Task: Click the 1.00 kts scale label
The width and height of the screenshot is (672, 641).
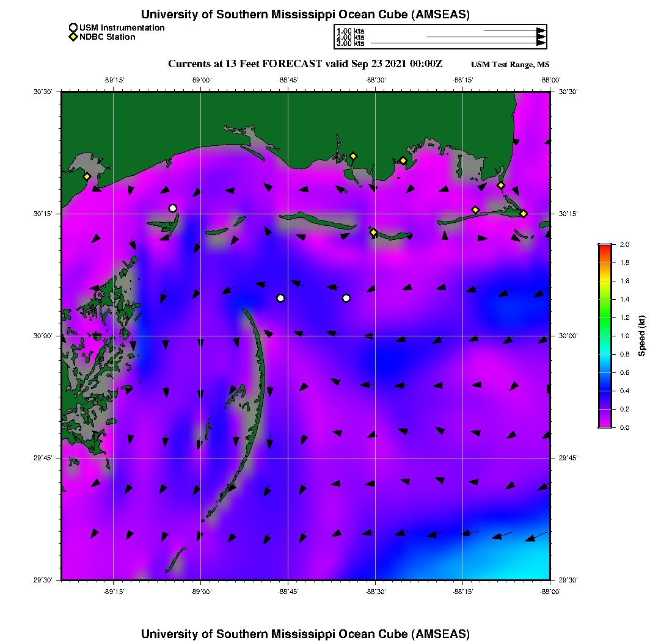Action: [x=351, y=31]
